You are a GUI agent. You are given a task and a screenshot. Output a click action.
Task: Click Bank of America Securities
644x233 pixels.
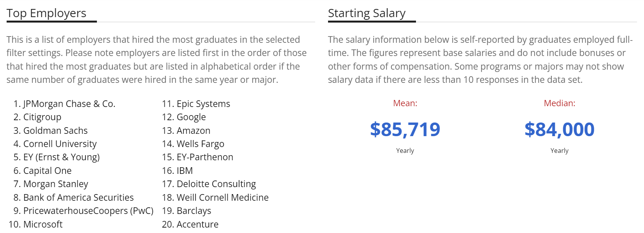[x=78, y=198]
